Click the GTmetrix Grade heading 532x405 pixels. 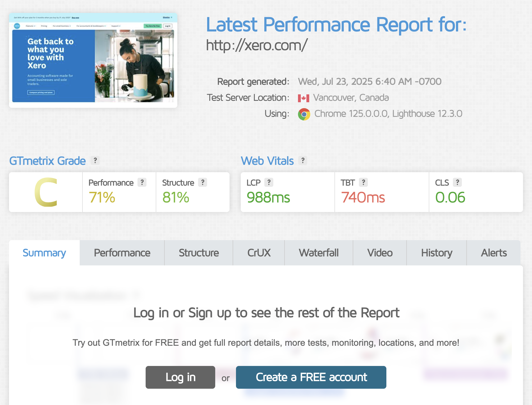tap(47, 161)
